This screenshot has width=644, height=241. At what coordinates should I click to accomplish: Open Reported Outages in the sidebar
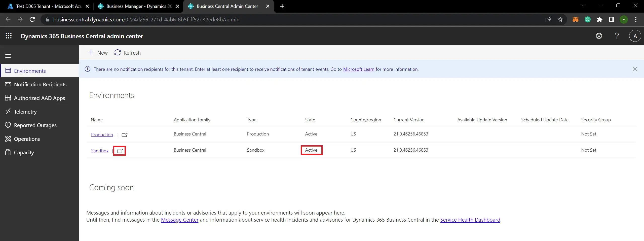pyautogui.click(x=40, y=125)
